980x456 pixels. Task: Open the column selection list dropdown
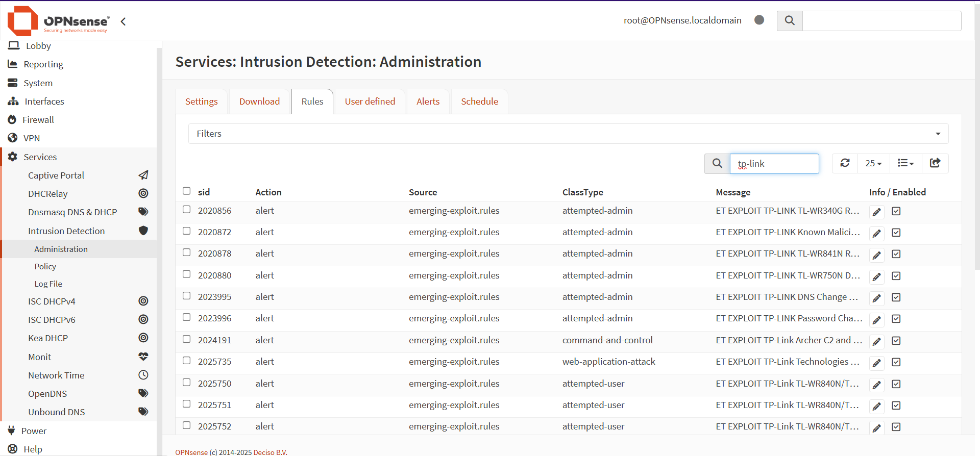coord(906,163)
